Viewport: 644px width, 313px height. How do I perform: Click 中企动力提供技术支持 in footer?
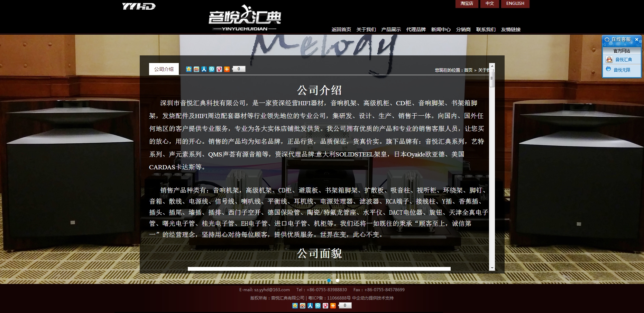pyautogui.click(x=373, y=298)
